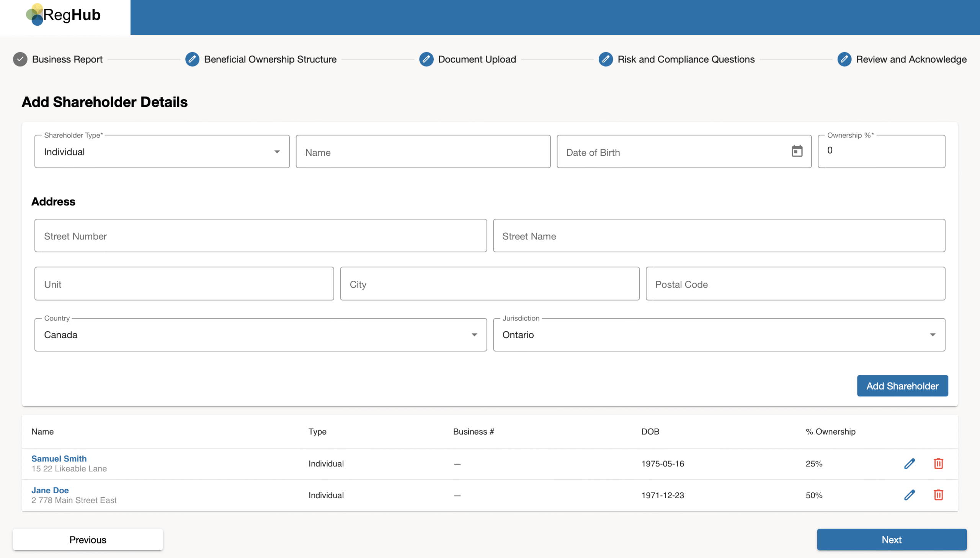This screenshot has width=980, height=558.
Task: Click the Business Report checkmark step icon
Action: click(x=20, y=59)
